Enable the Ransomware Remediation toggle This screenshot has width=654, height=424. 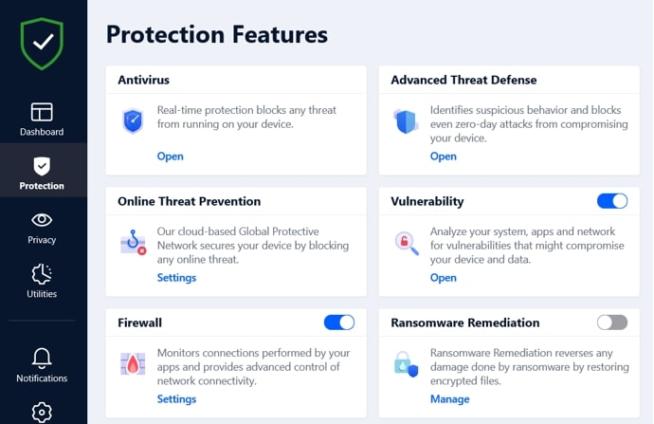point(612,322)
